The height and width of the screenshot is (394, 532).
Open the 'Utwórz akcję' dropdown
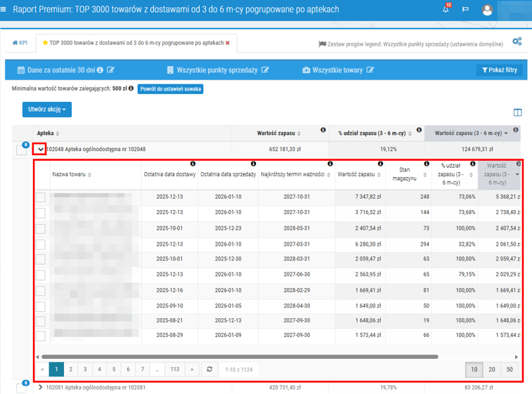pos(46,110)
